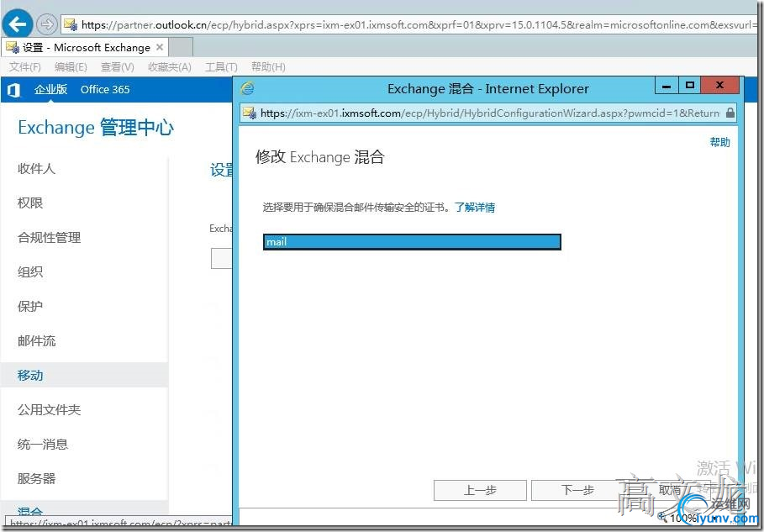Click the 上一步 button
The width and height of the screenshot is (764, 532).
pos(480,490)
